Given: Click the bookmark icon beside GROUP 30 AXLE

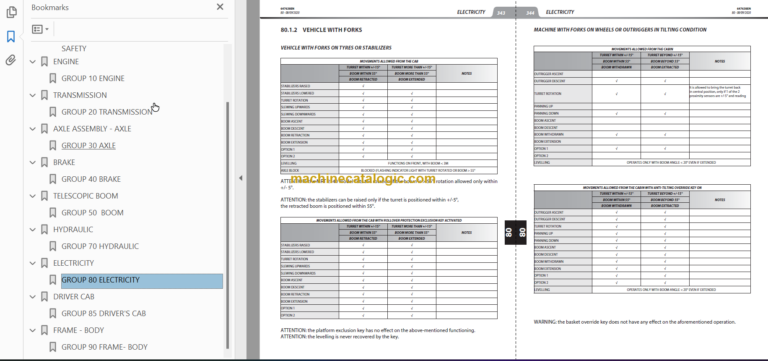Looking at the screenshot, I should (x=53, y=145).
